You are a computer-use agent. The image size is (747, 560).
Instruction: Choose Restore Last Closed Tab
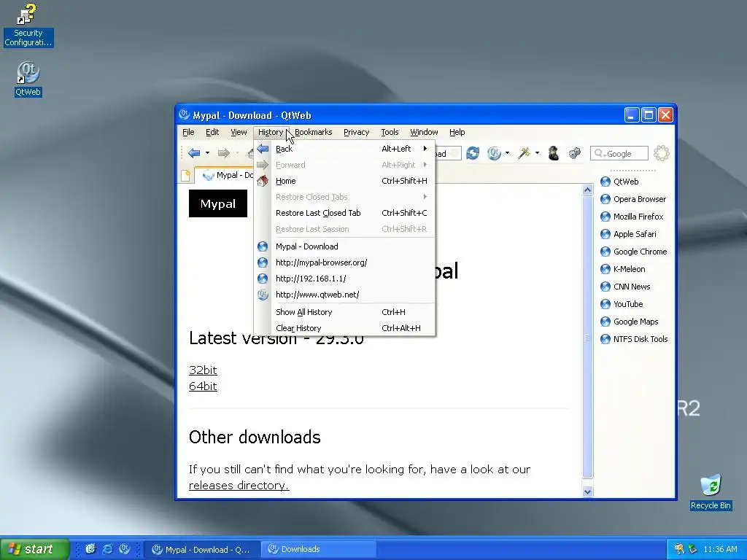point(344,213)
